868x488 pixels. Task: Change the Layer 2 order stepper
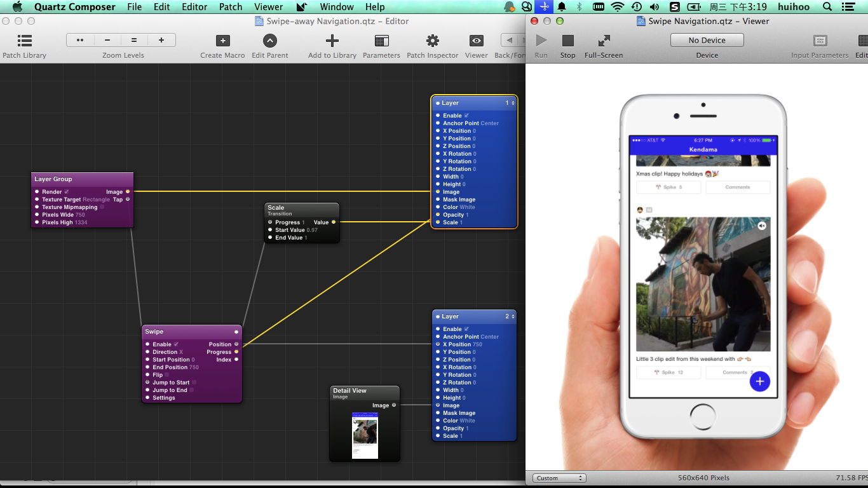(x=513, y=316)
